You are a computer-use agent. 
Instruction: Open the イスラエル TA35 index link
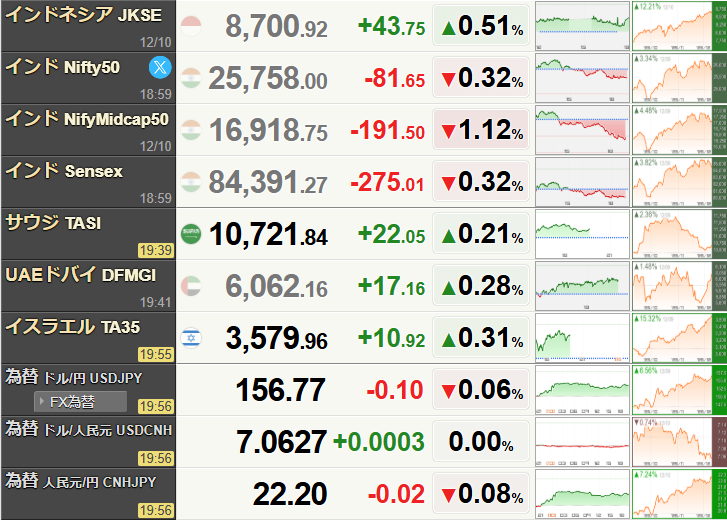click(72, 326)
